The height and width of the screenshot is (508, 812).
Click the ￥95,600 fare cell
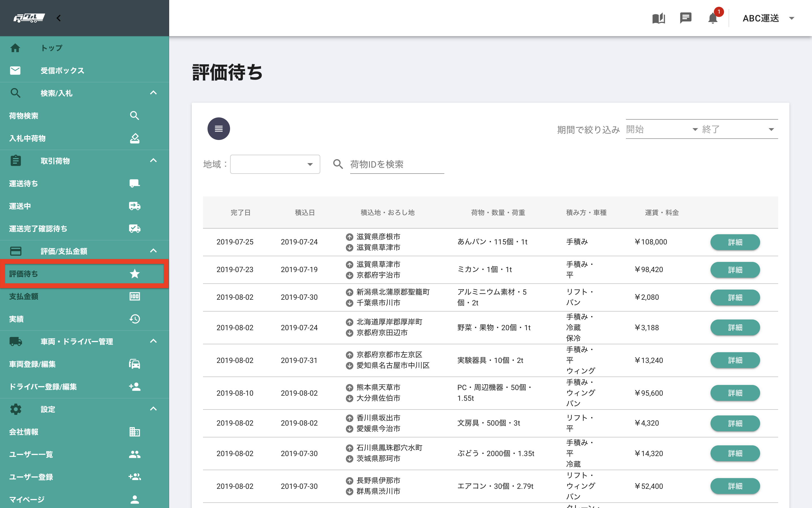click(648, 393)
